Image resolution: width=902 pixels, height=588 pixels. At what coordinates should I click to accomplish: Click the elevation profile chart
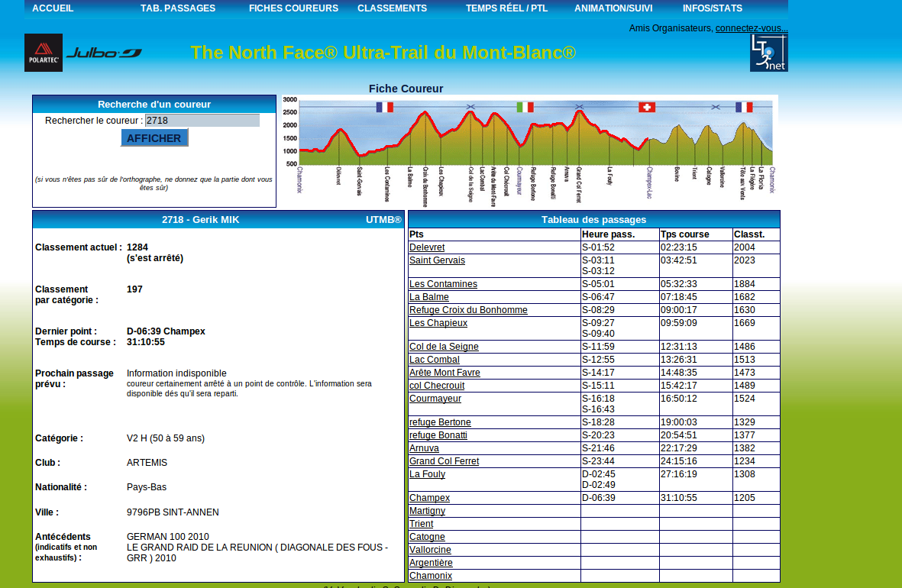tap(529, 150)
